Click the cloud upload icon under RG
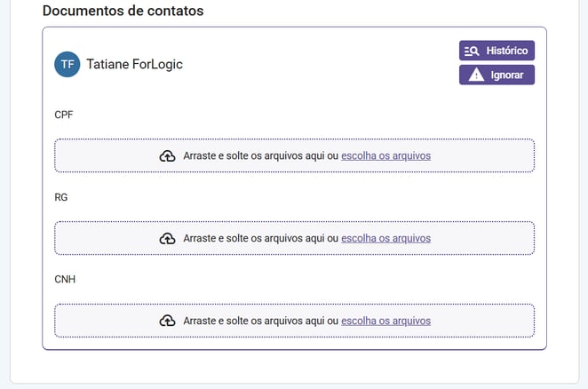This screenshot has width=588, height=389. (x=167, y=239)
